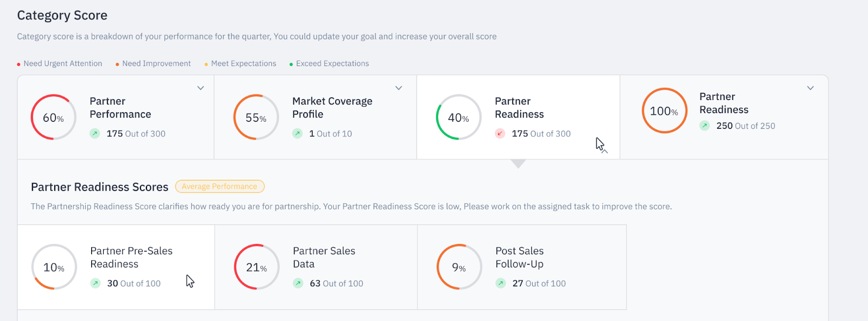Click the Exceed Expectations legend item

(x=329, y=64)
